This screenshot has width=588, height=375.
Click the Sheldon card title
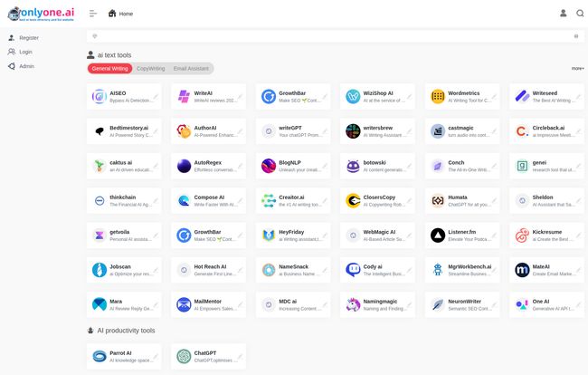coord(543,197)
